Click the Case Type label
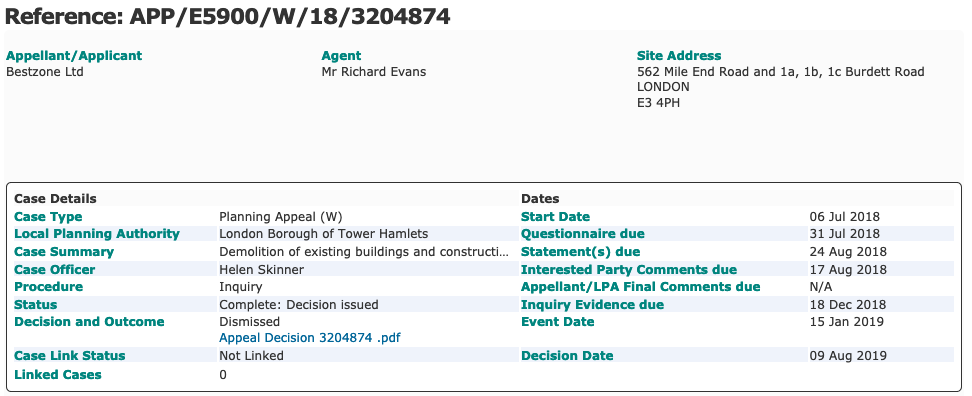 (48, 217)
